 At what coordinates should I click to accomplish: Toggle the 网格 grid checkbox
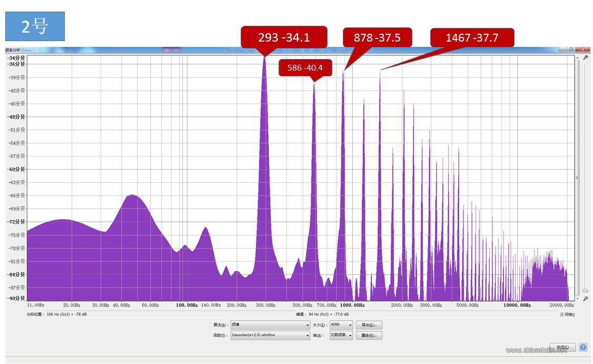tap(562, 314)
